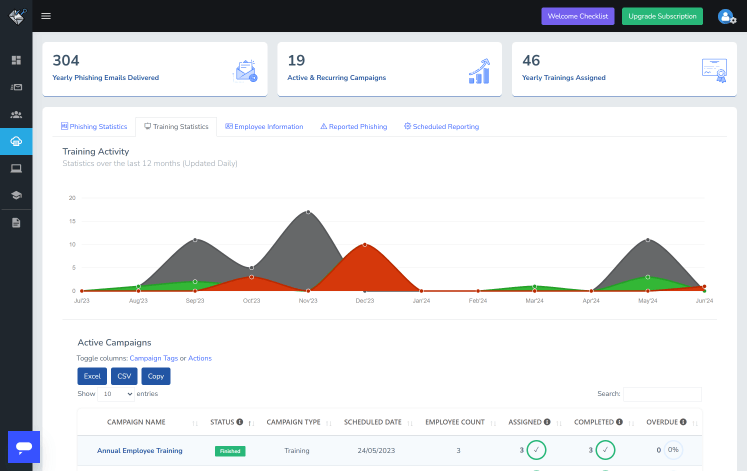Screen dimensions: 747x471
Task: Toggle Campaign Tags column link
Action: pos(154,358)
